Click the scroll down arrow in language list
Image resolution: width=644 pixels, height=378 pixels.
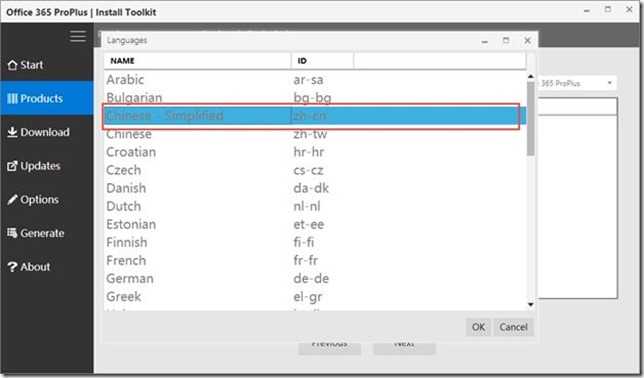click(x=531, y=304)
